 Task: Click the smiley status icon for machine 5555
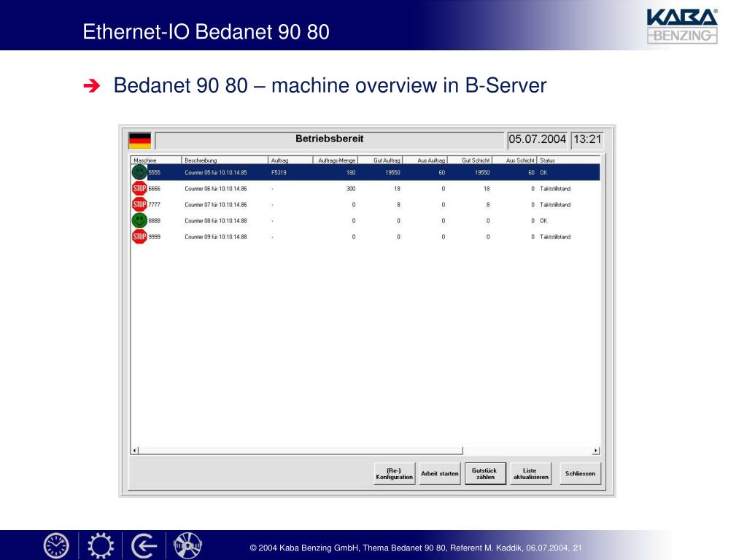139,172
